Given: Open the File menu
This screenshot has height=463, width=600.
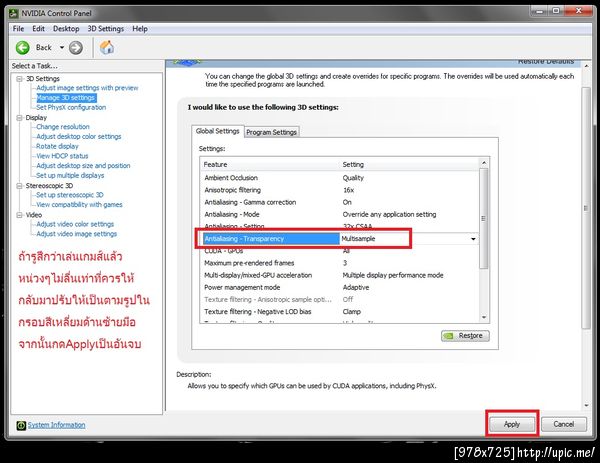Looking at the screenshot, I should (18, 29).
